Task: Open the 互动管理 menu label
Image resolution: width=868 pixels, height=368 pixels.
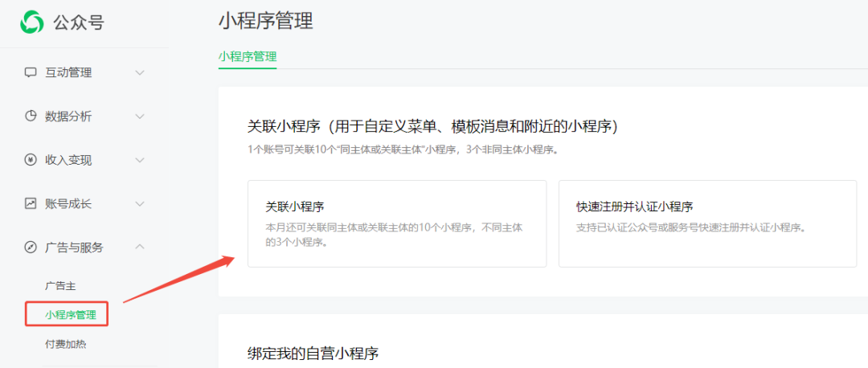Action: click(68, 72)
